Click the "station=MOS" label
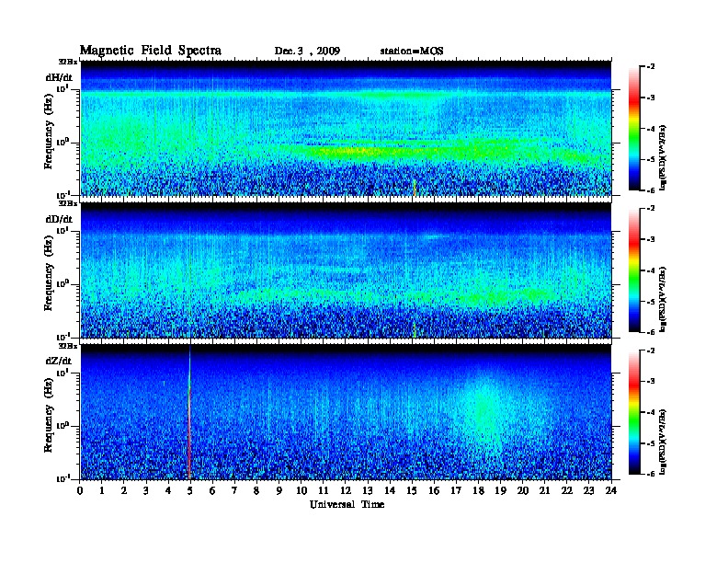The height and width of the screenshot is (563, 728). coord(412,52)
